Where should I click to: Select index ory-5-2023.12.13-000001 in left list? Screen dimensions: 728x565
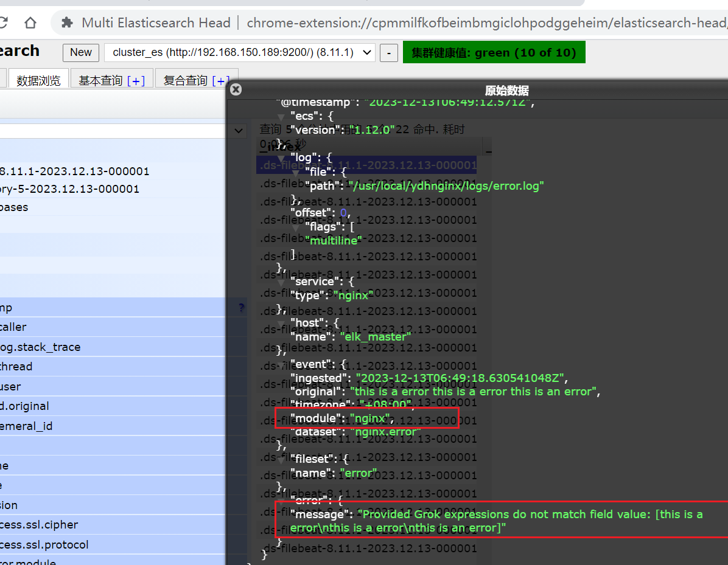click(69, 189)
